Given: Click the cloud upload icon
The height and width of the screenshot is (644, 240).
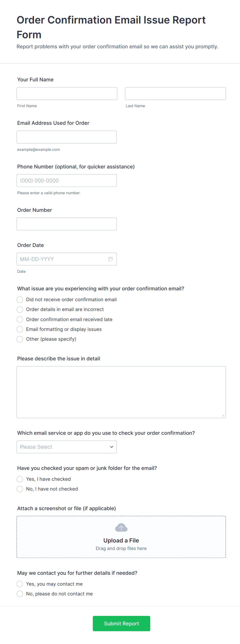Looking at the screenshot, I should coord(121,528).
